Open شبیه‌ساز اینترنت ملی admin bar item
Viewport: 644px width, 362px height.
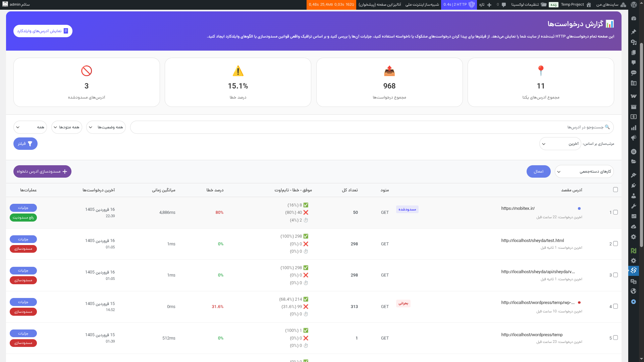pyautogui.click(x=422, y=5)
